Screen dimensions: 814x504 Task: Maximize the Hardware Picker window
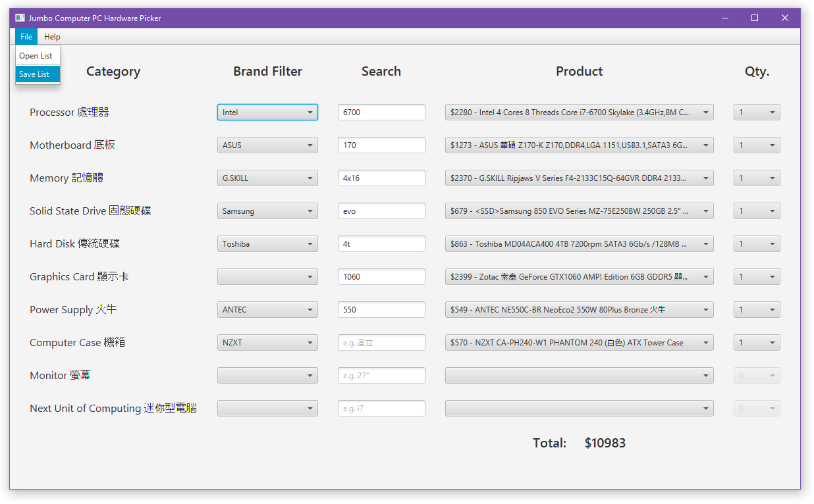point(755,18)
